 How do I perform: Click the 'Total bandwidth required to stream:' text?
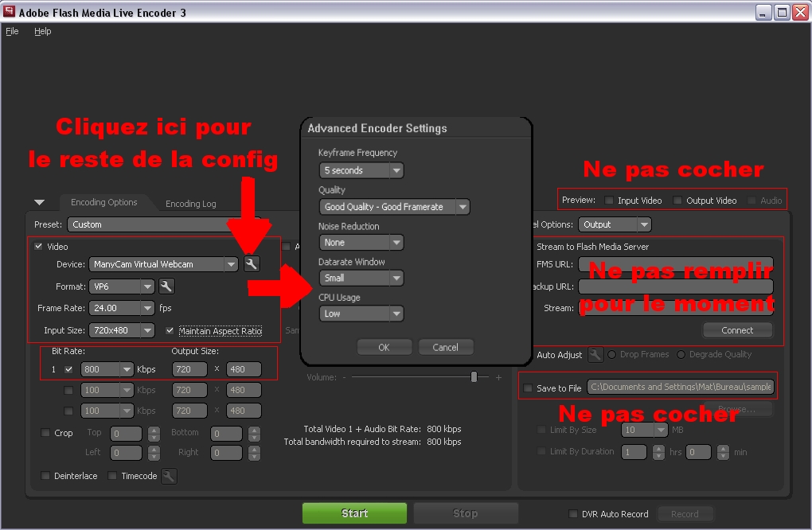[x=352, y=442]
